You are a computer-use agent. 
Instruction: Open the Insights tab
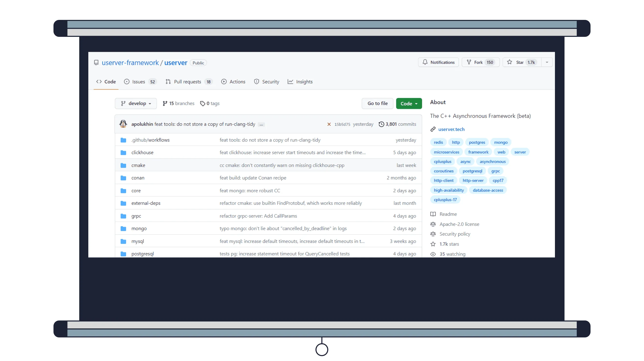300,82
